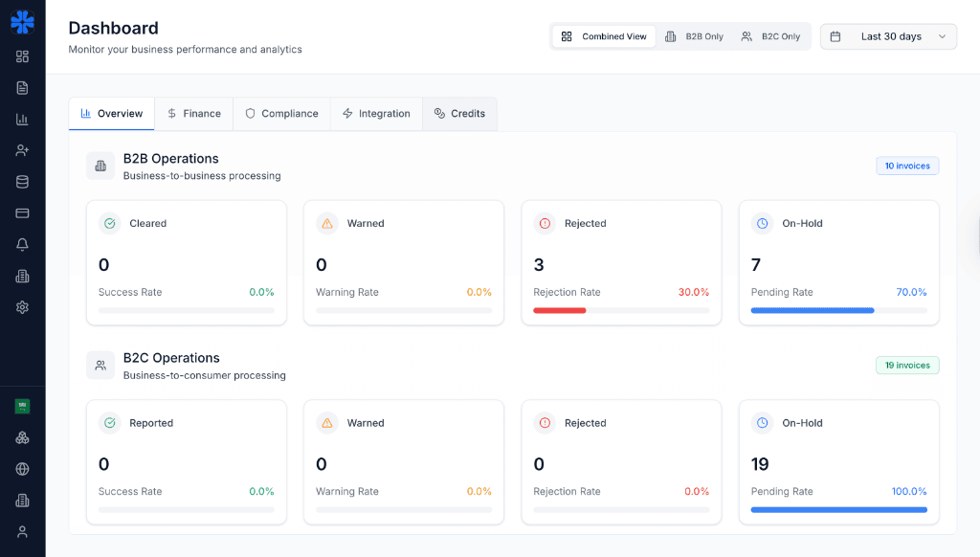Viewport: 980px width, 557px height.
Task: Select the invoices document icon in sidebar
Action: click(x=22, y=86)
